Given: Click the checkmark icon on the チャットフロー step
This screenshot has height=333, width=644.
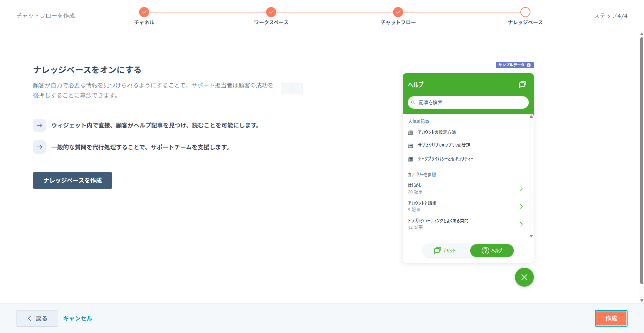Looking at the screenshot, I should click(x=398, y=11).
